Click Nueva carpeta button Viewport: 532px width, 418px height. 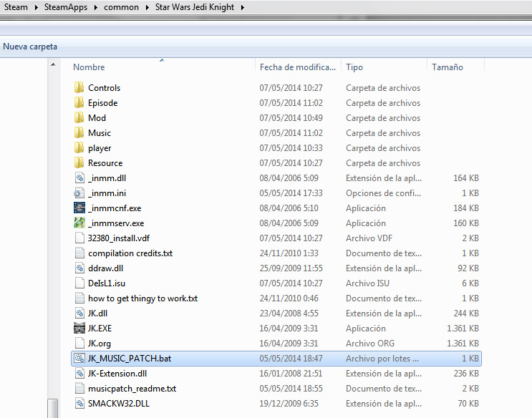30,47
